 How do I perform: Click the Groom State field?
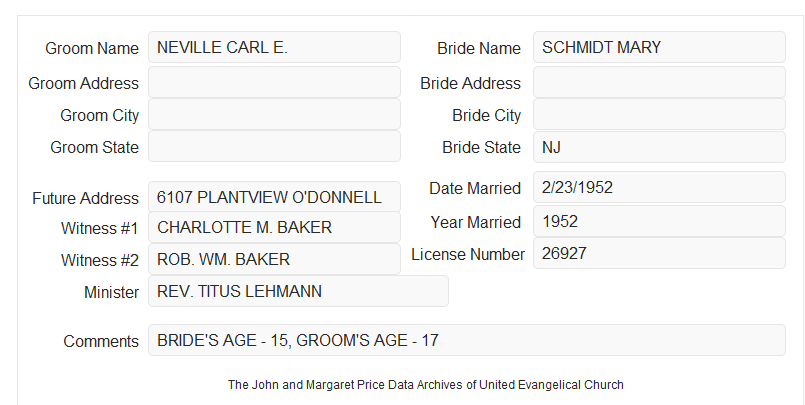pyautogui.click(x=274, y=146)
